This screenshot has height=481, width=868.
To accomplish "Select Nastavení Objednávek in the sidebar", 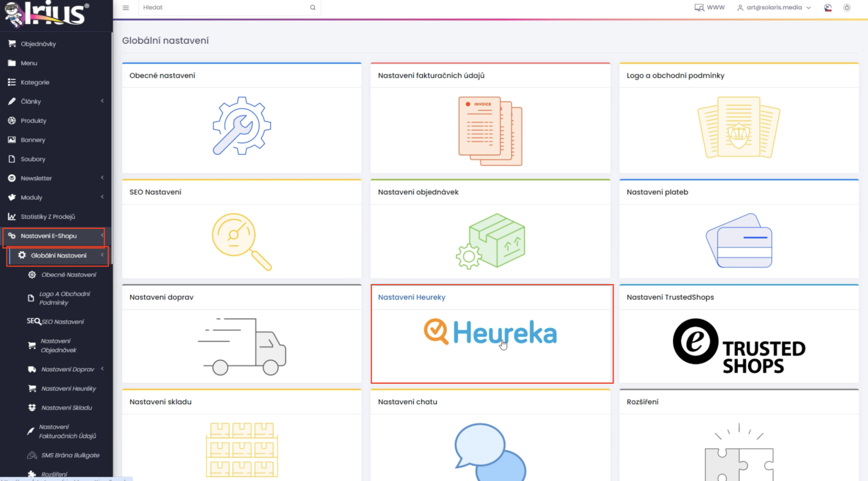I will [58, 346].
